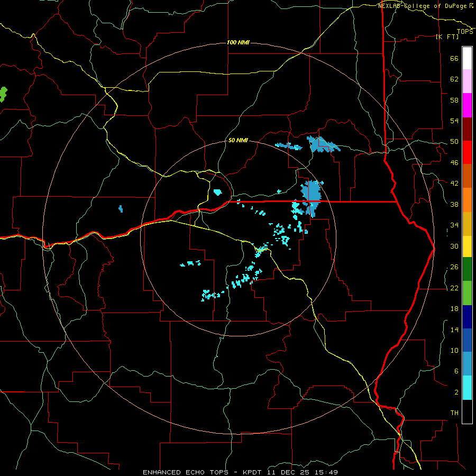Image resolution: width=476 pixels, height=476 pixels.
Task: Click the light green swatch near 22
Action: [x=467, y=293]
